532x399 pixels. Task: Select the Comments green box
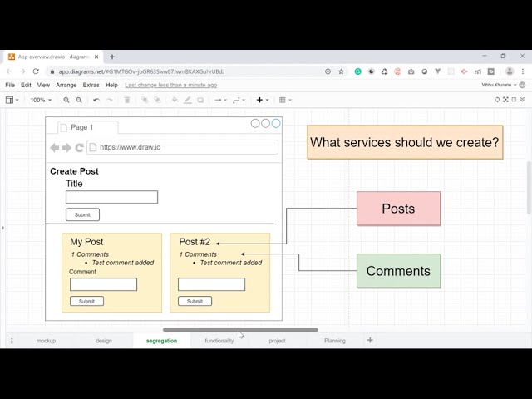(x=399, y=271)
